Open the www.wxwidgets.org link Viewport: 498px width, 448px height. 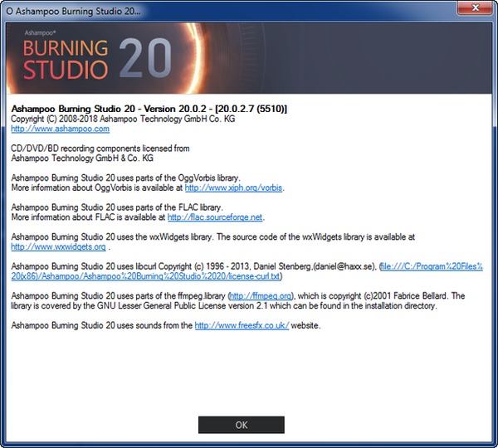(58, 247)
